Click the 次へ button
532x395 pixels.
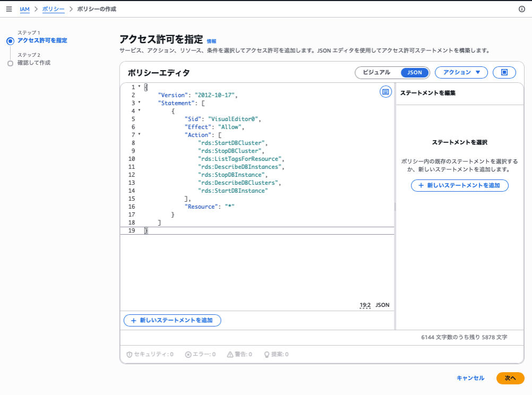(x=510, y=378)
